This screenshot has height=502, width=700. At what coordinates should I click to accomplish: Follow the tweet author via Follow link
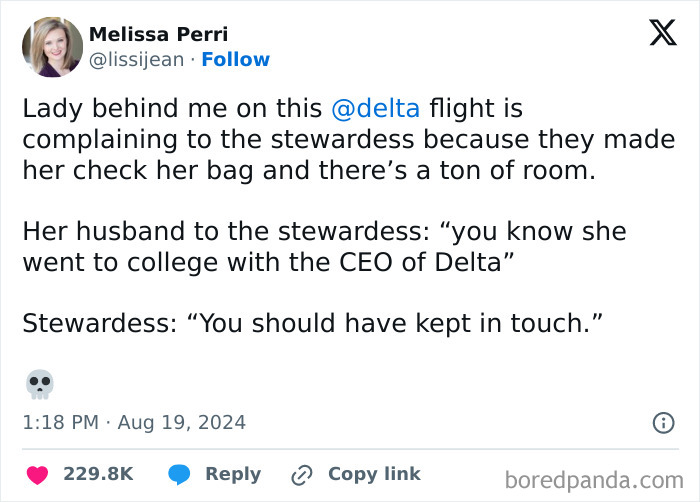[235, 60]
